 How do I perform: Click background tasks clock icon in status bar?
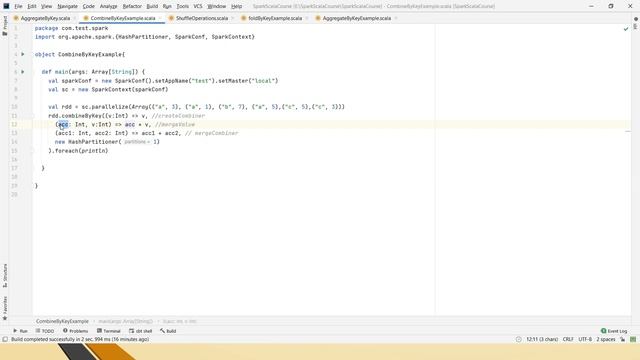tap(518, 340)
